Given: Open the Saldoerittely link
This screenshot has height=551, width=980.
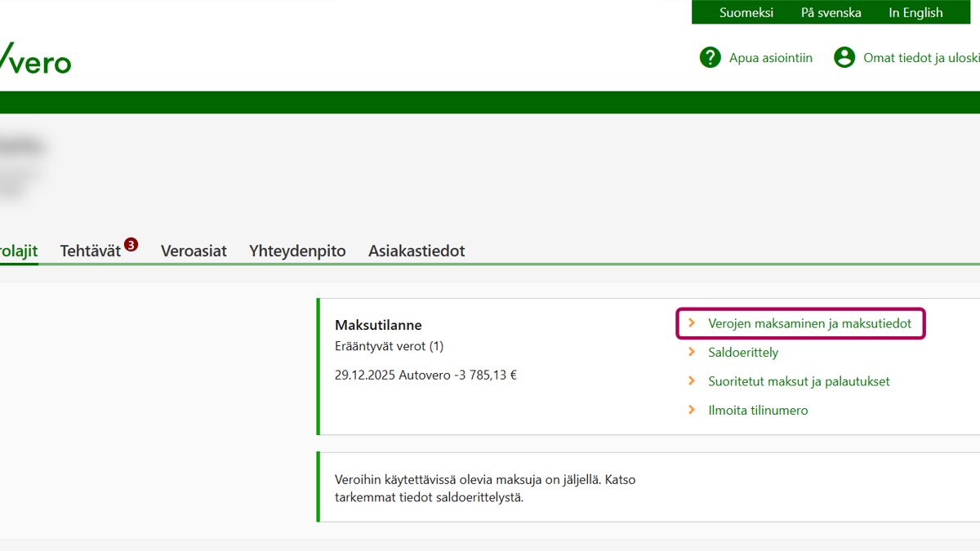Looking at the screenshot, I should [743, 353].
